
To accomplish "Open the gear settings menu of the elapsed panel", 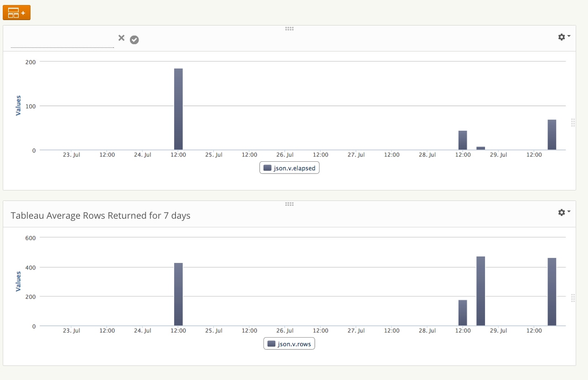I will coord(564,37).
